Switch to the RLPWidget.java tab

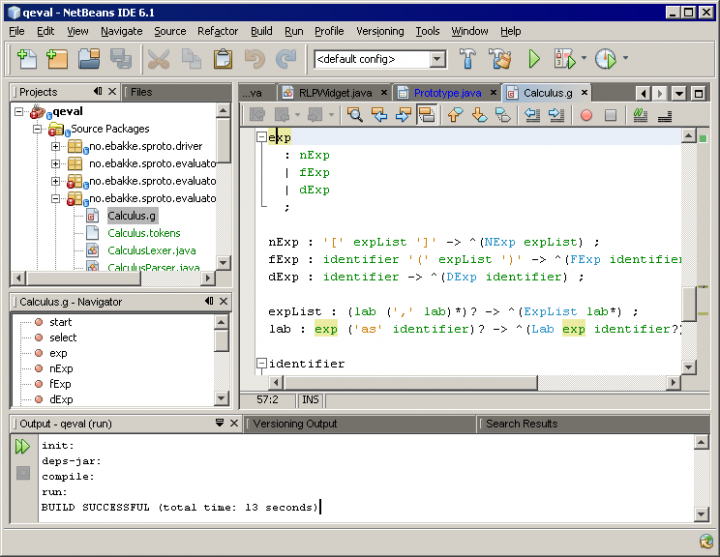click(334, 92)
